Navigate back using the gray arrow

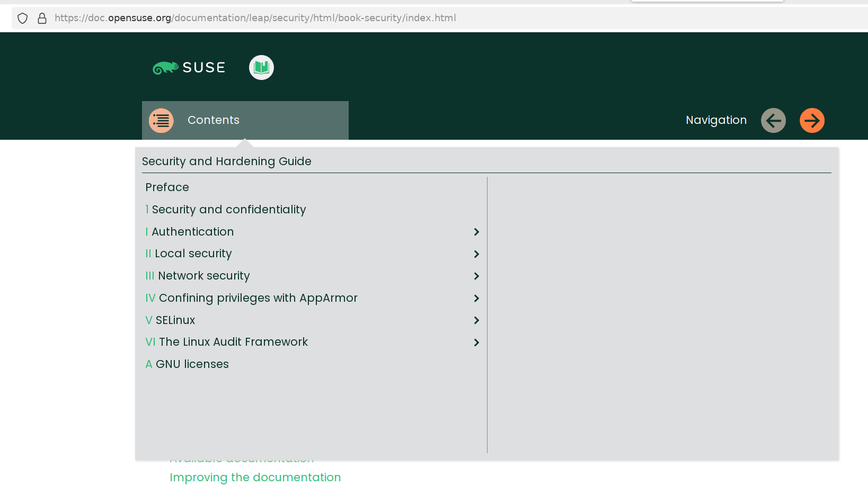773,120
